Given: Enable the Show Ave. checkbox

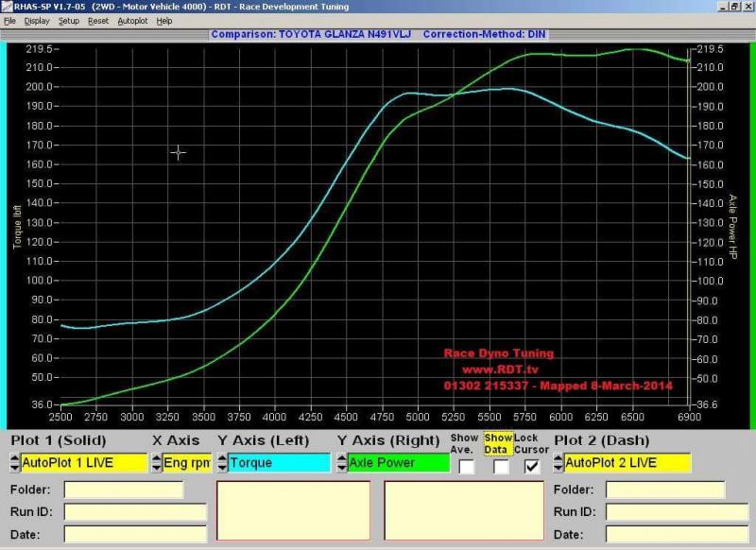Looking at the screenshot, I should tap(466, 466).
